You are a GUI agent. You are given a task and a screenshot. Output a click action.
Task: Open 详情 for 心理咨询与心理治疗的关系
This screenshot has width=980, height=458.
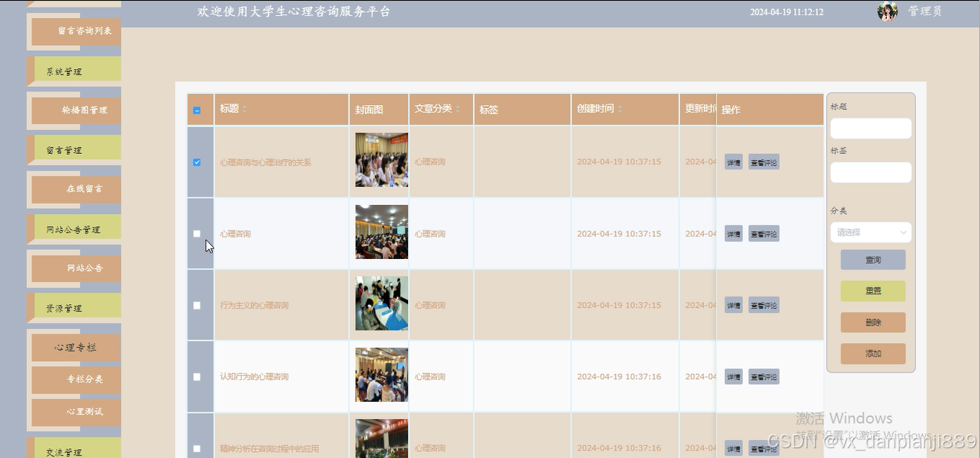point(733,162)
